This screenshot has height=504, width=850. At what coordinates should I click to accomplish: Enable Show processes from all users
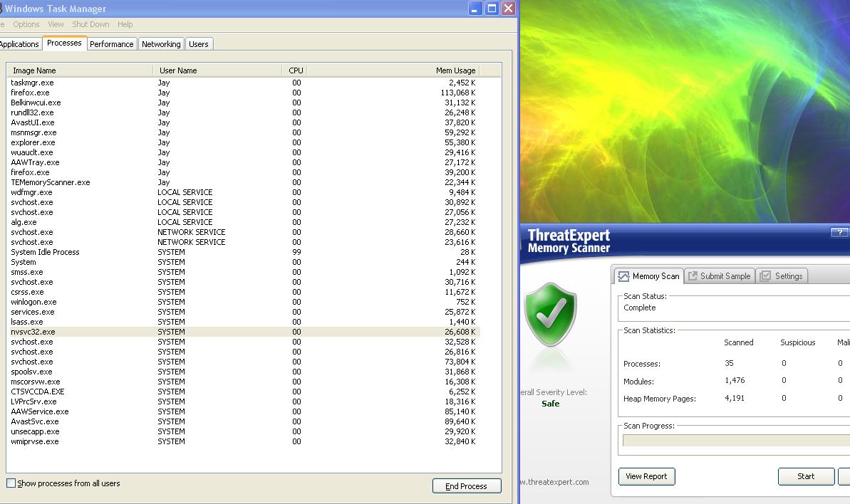(11, 483)
